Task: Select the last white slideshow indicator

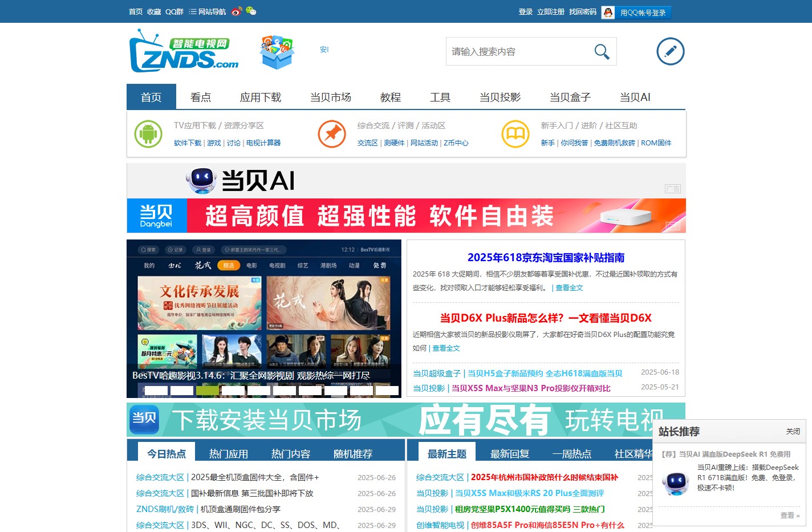Action: pos(387,391)
